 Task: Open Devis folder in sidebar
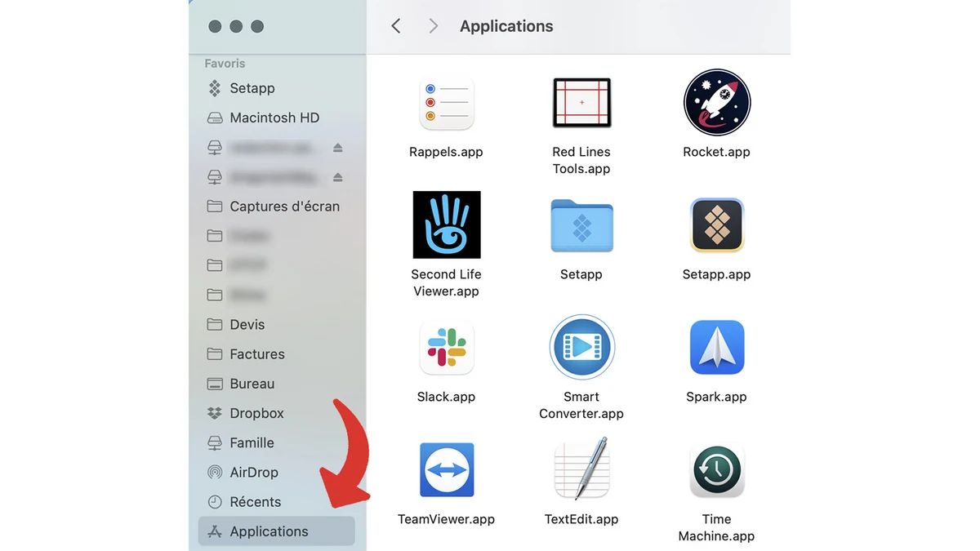(278, 325)
